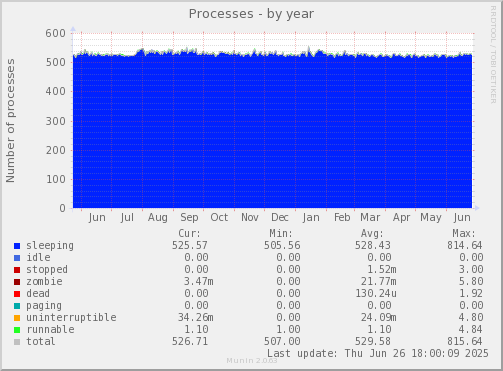
Task: Click total average value 529.58
Action: [373, 341]
